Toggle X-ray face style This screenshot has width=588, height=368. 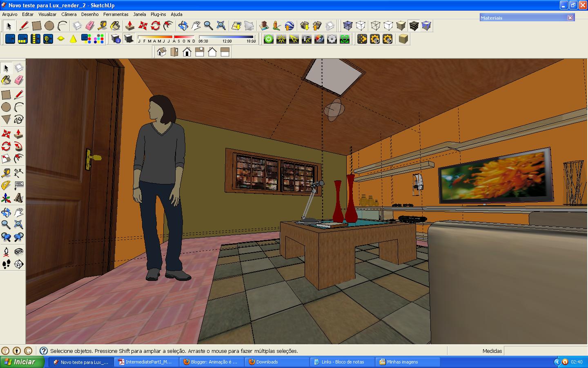click(x=348, y=25)
